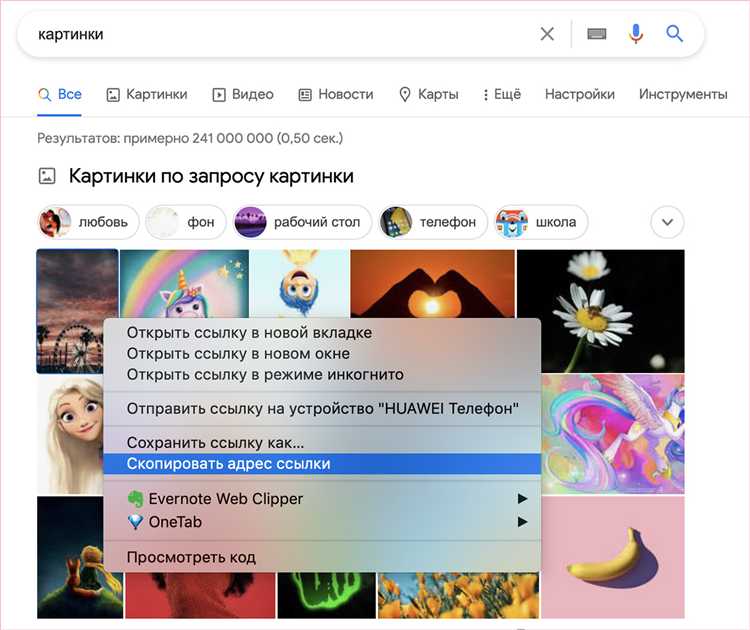
Task: Open the Ещё more options dropdown
Action: tap(502, 94)
